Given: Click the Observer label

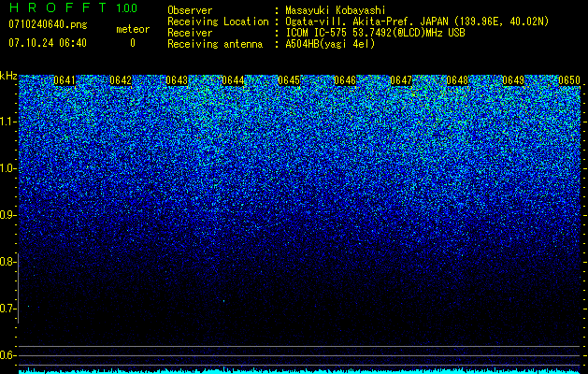Looking at the screenshot, I should click(190, 10).
